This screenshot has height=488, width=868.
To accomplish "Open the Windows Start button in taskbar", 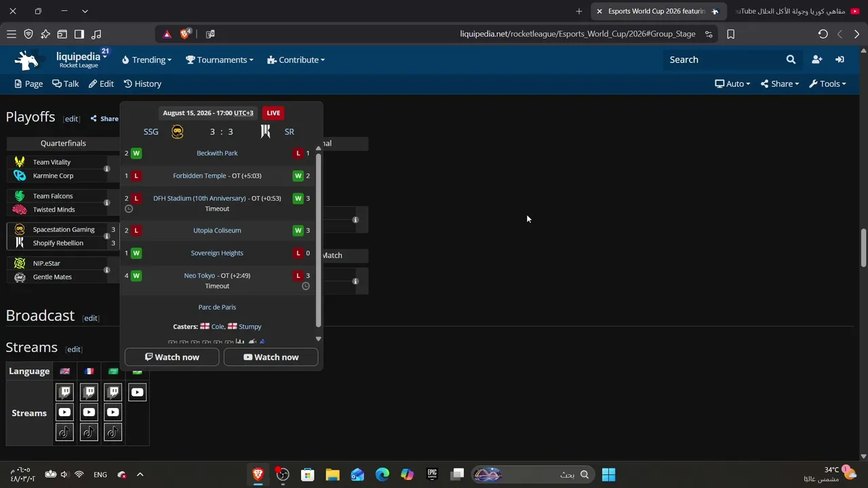I will pyautogui.click(x=608, y=474).
